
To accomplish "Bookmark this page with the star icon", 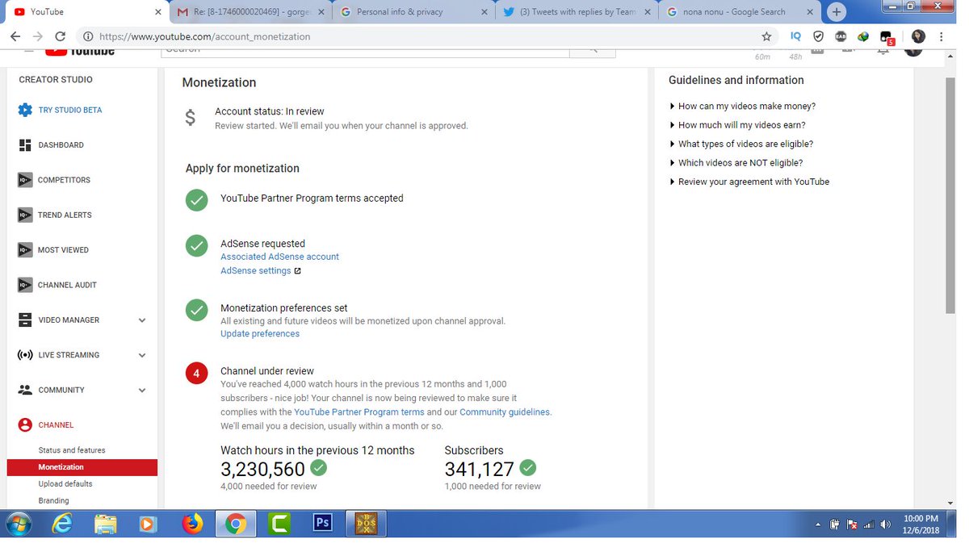I will coord(766,36).
